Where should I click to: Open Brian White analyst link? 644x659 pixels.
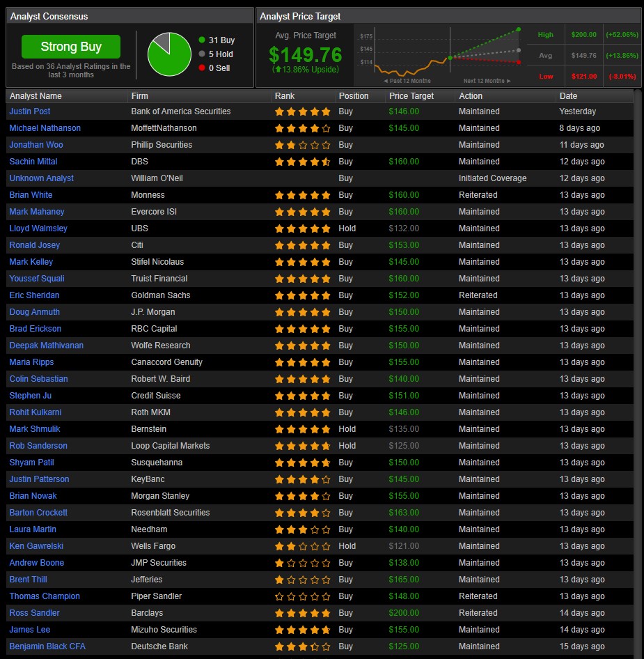(x=31, y=195)
